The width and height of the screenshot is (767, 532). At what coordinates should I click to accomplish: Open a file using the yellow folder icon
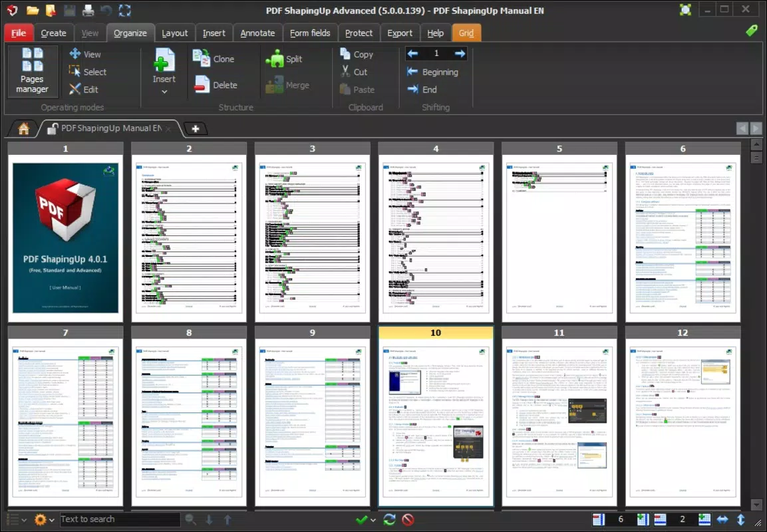33,10
